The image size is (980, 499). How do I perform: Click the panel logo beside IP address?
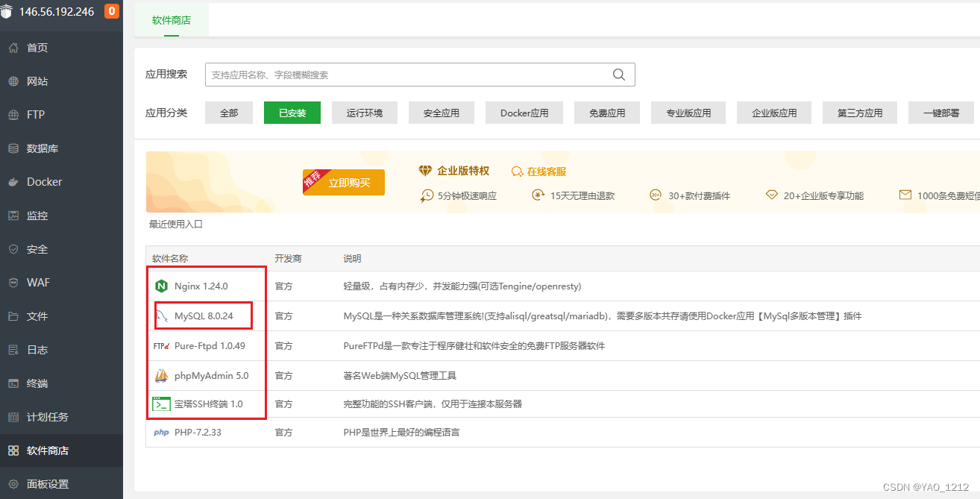[7, 12]
